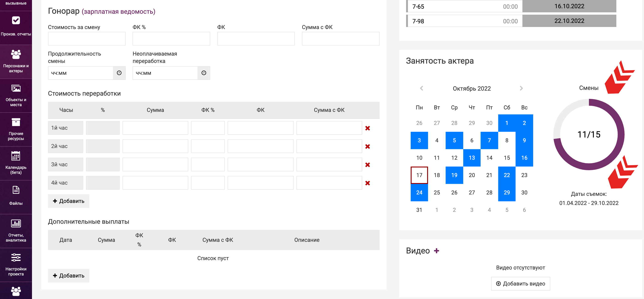Image resolution: width=644 pixels, height=299 pixels.
Task: Click the Добавить видео button
Action: [521, 283]
